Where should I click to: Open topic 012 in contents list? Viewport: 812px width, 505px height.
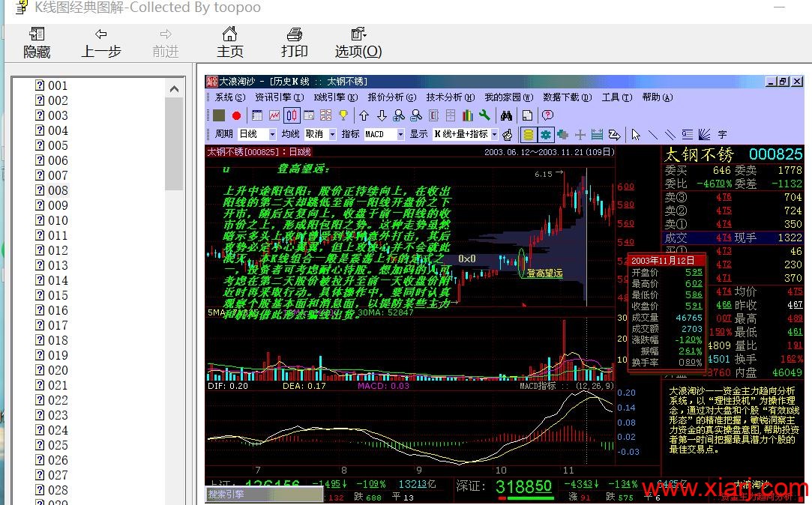[52, 250]
